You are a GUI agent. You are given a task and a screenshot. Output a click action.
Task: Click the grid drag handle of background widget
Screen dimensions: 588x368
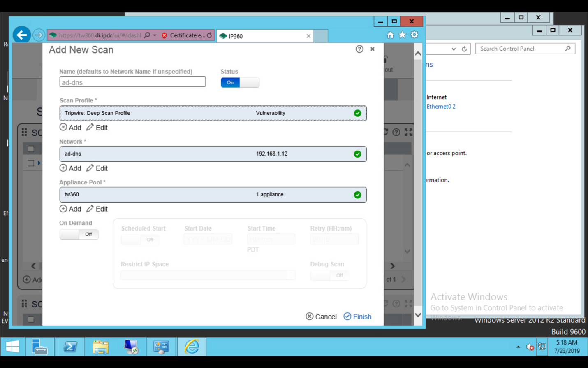coord(24,132)
